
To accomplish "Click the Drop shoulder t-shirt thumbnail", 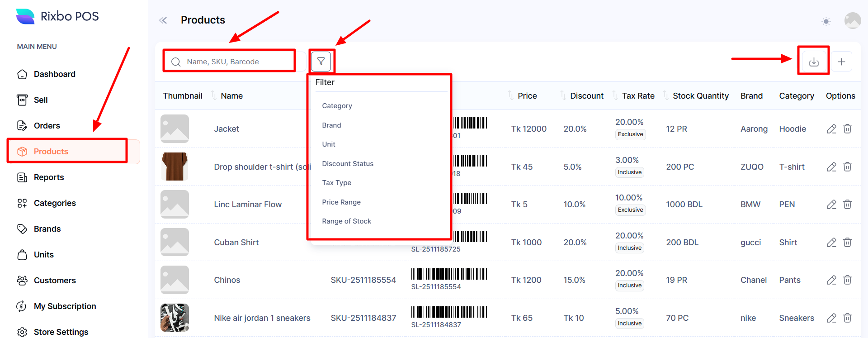I will click(175, 167).
